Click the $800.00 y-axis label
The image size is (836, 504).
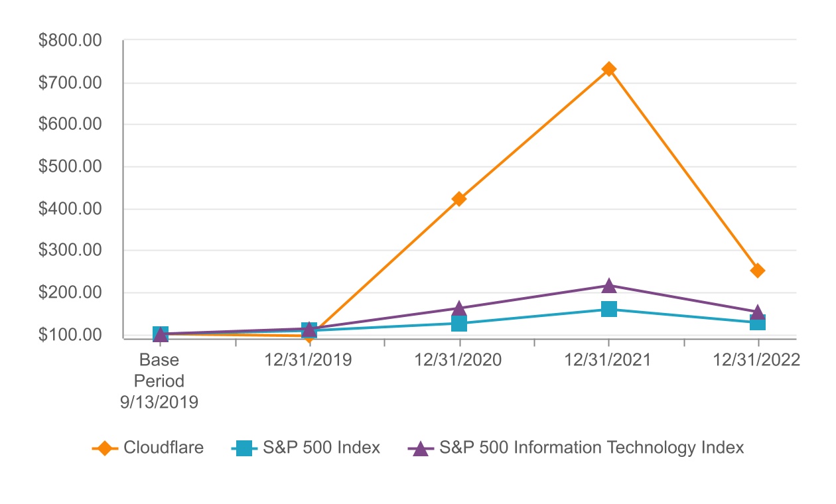[x=70, y=41]
